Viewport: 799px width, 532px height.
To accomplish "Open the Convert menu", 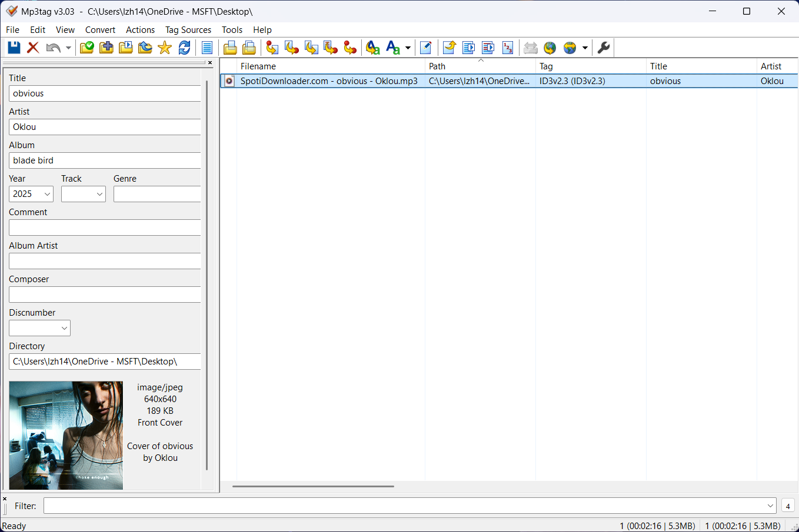I will point(100,30).
